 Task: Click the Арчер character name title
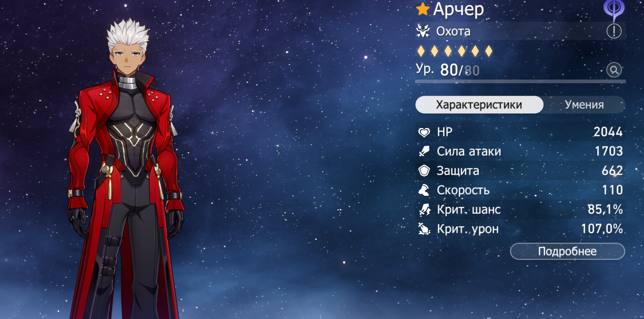458,9
